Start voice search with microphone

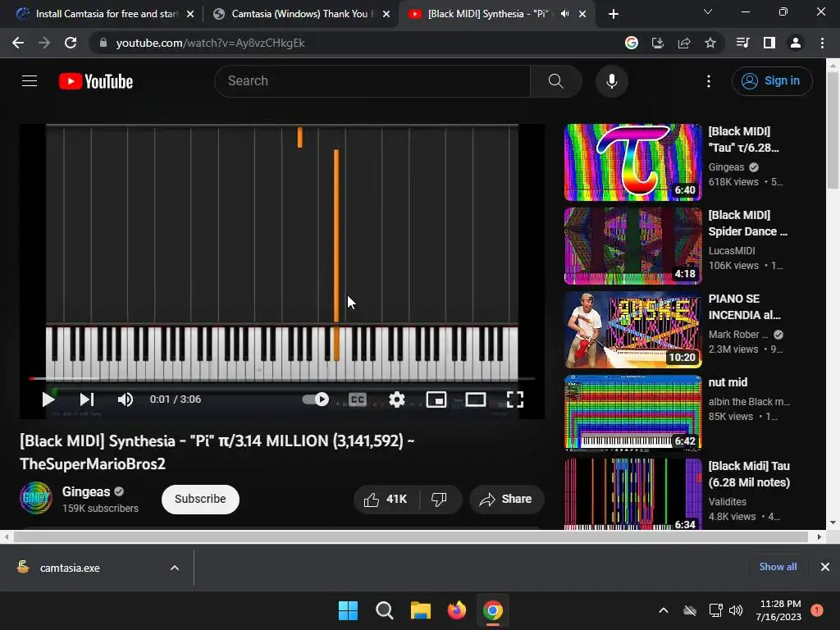[611, 81]
